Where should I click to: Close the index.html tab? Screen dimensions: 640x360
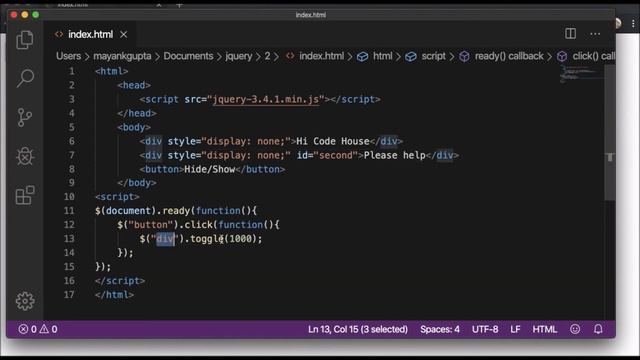(124, 35)
